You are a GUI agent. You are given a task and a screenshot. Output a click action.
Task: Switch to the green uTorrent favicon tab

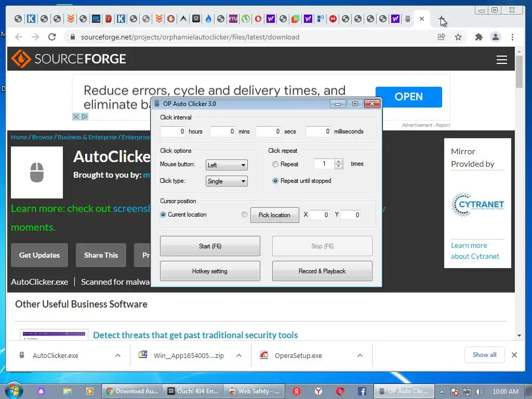(246, 19)
